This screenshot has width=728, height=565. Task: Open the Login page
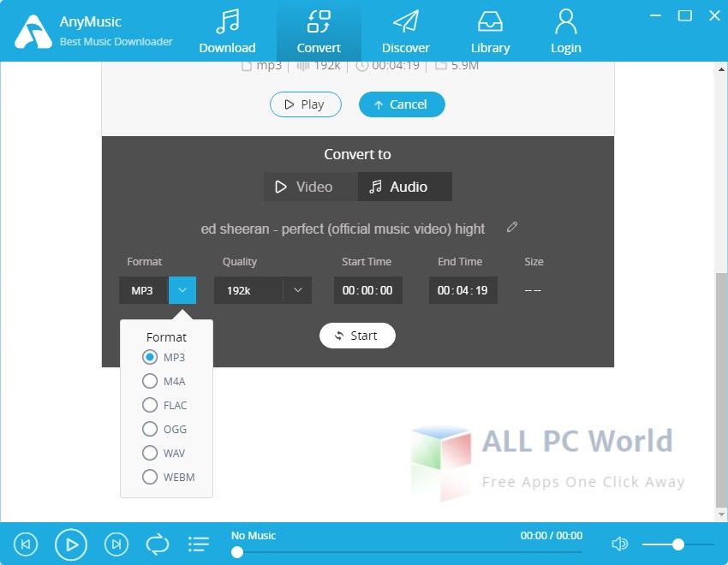tap(565, 31)
